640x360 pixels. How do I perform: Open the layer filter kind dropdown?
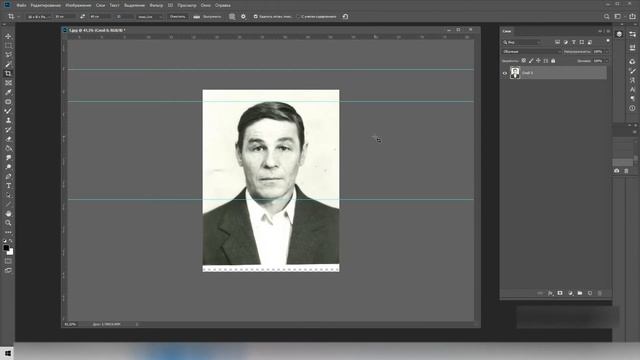[522, 42]
